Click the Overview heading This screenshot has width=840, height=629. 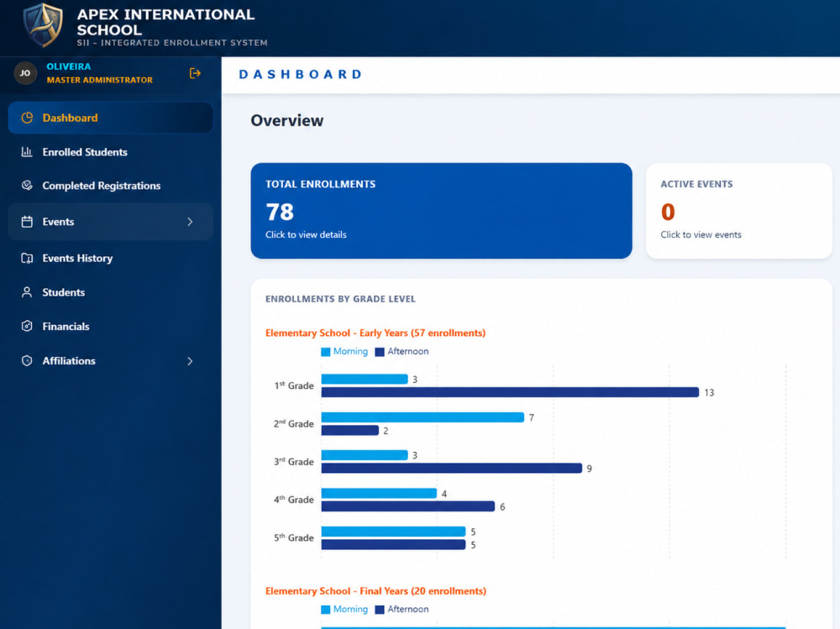[287, 121]
